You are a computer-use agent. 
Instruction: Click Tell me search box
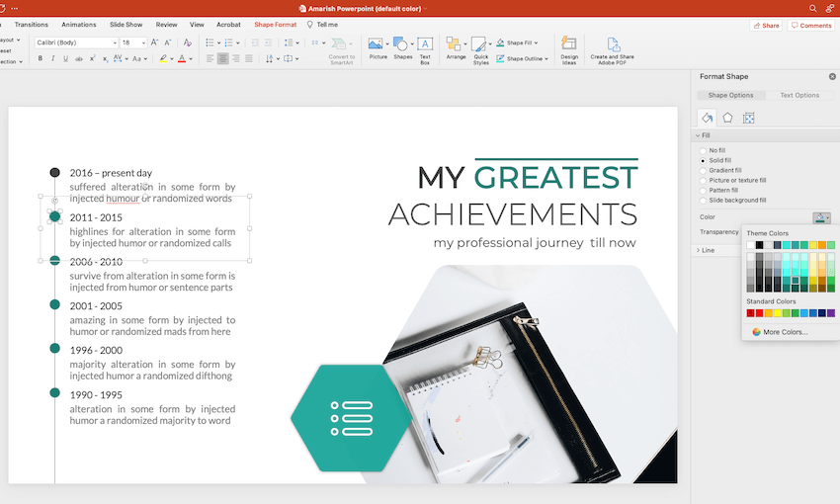[x=322, y=25]
